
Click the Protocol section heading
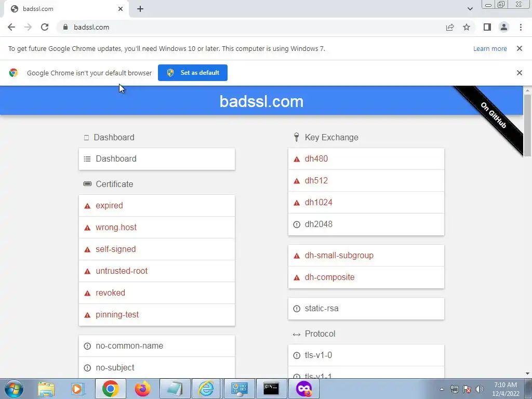(x=320, y=334)
